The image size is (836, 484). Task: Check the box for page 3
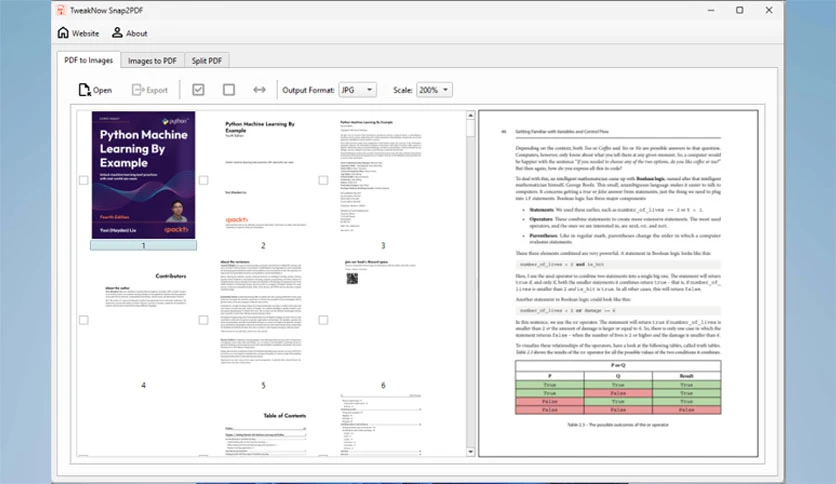[x=323, y=180]
